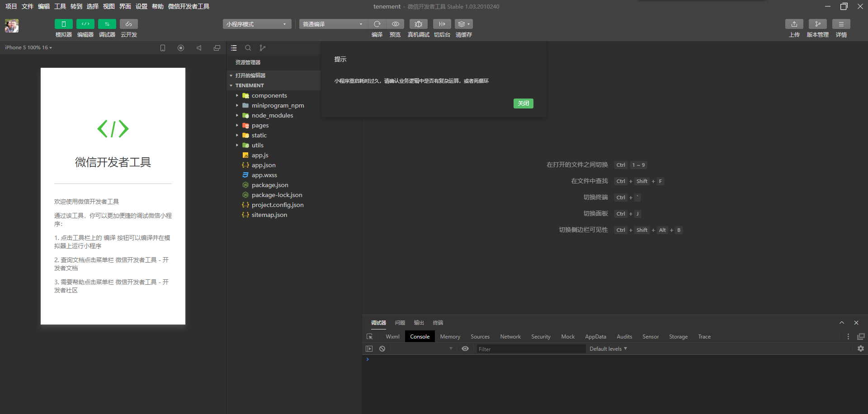Viewport: 868px width, 414px height.
Task: Click the upload icon
Action: pyautogui.click(x=794, y=24)
